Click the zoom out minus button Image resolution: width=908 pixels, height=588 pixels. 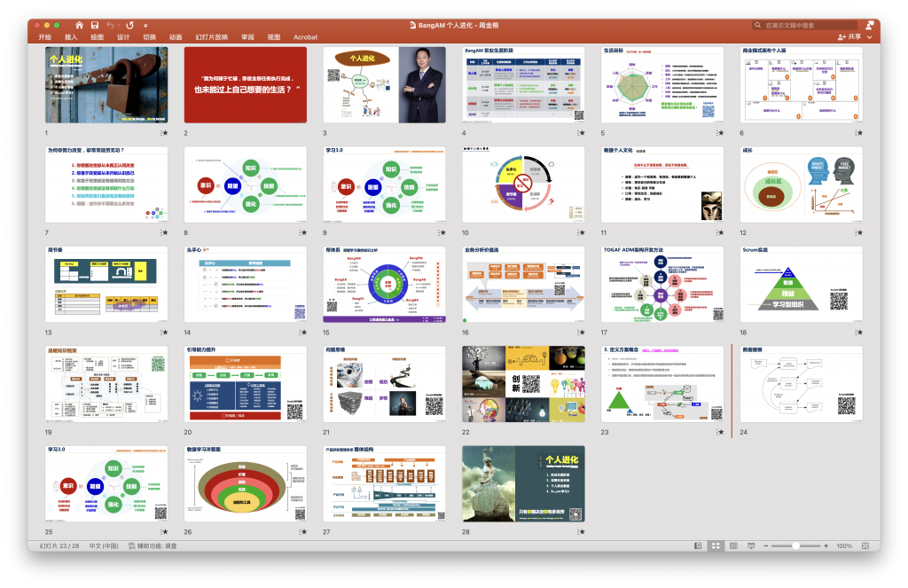765,545
